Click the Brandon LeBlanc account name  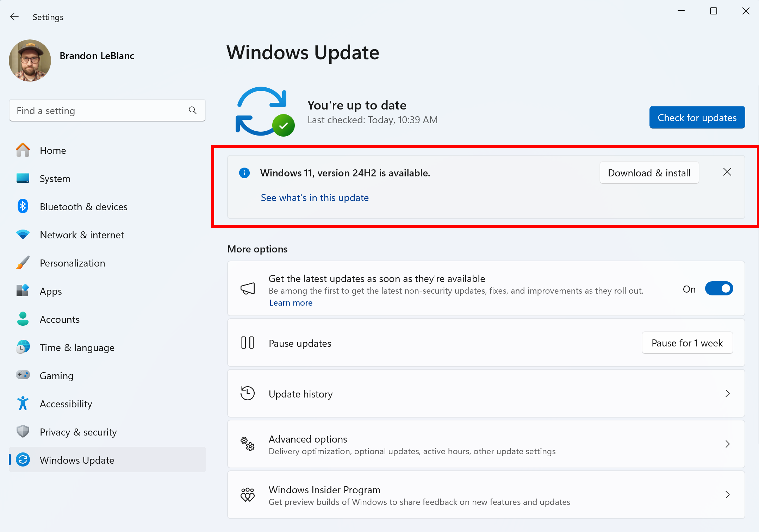[97, 56]
